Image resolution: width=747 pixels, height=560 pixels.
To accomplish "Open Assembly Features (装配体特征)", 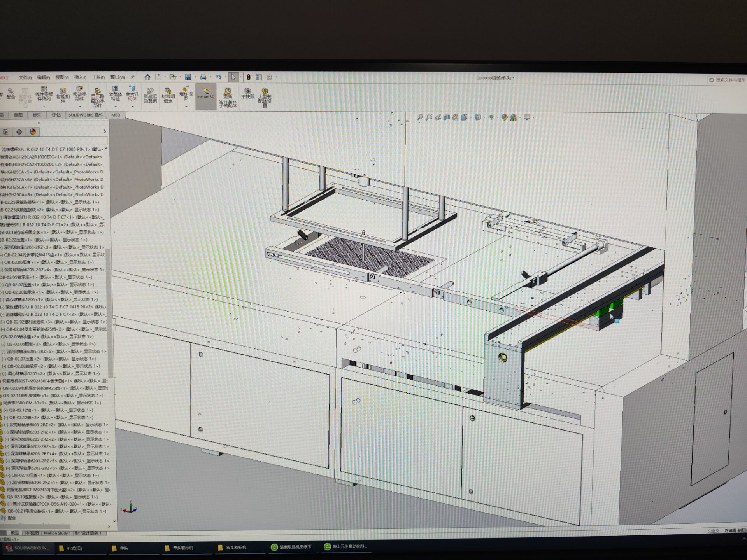I will pyautogui.click(x=115, y=93).
